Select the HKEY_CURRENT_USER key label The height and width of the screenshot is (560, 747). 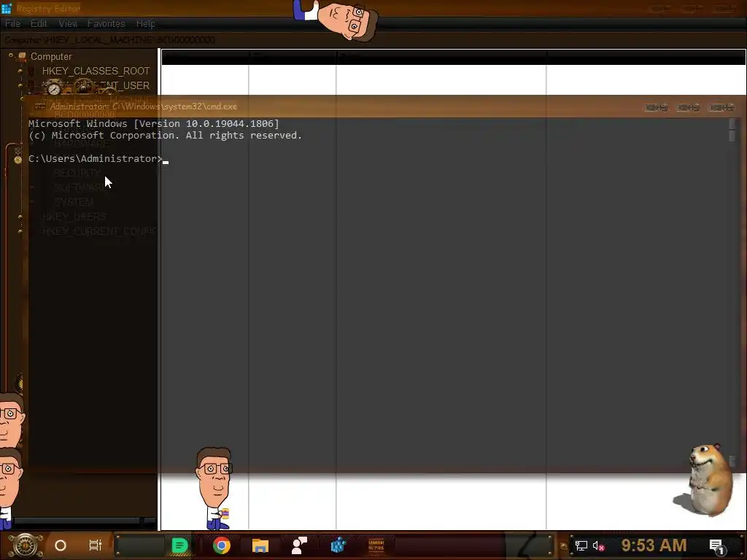point(96,86)
